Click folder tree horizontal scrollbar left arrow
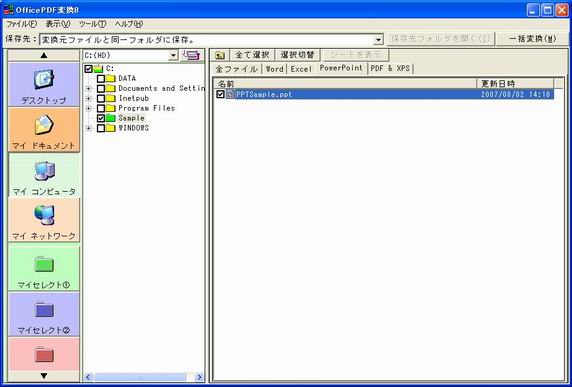 point(88,378)
